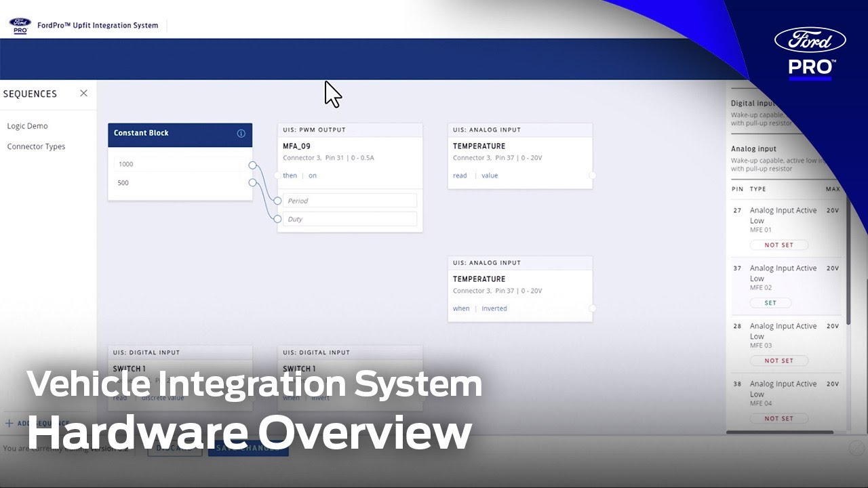
Task: Click the TYPE column header in pin list
Action: coord(757,189)
